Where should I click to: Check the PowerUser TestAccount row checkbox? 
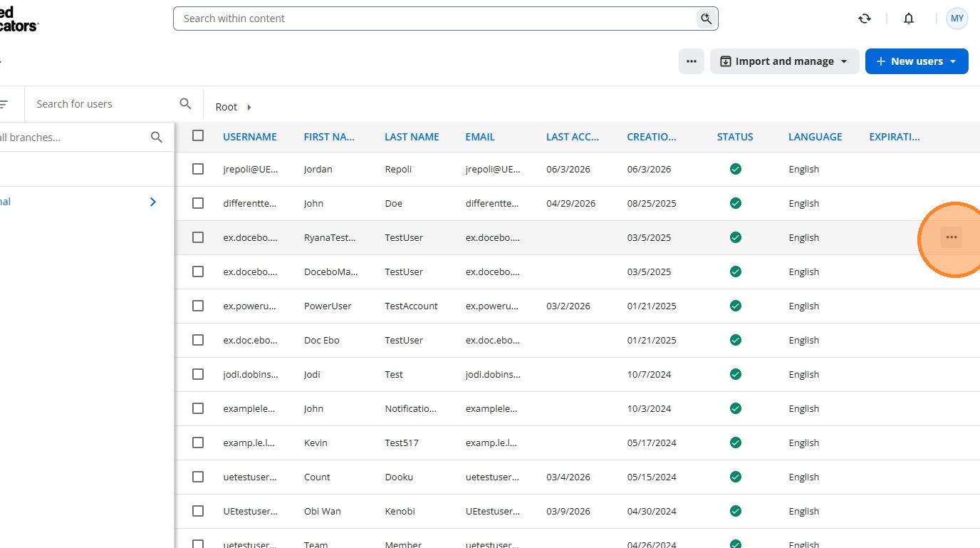click(x=198, y=306)
